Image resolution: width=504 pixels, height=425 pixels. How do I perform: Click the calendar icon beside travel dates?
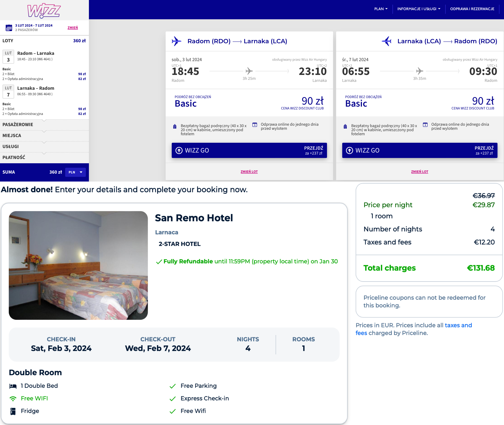pyautogui.click(x=9, y=28)
